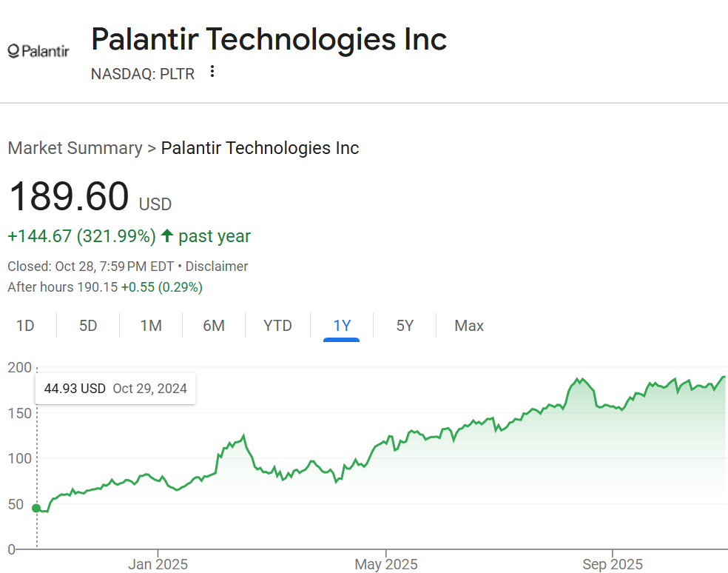Open the Disclaimer link
Screen dimensions: 728x573
coord(216,266)
